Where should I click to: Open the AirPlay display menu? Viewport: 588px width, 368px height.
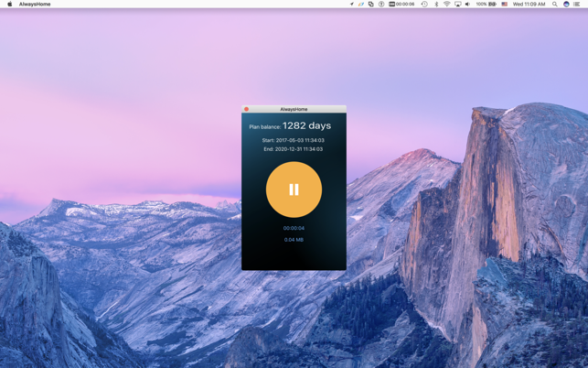[458, 5]
